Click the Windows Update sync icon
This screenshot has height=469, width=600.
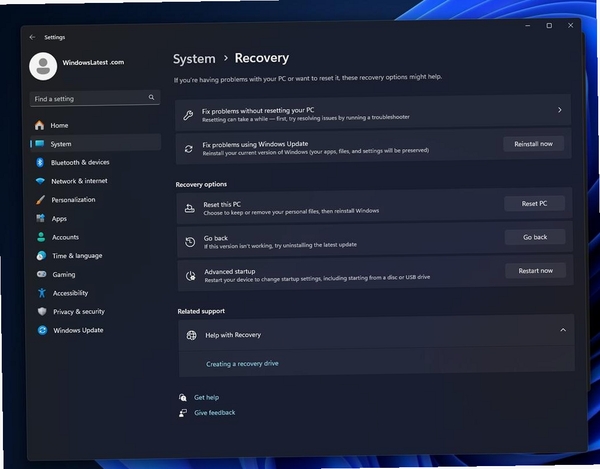[x=42, y=330]
